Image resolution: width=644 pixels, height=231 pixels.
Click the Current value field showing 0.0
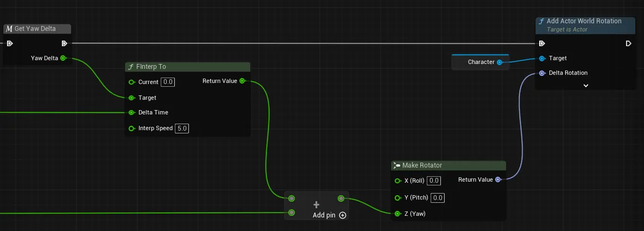point(168,82)
